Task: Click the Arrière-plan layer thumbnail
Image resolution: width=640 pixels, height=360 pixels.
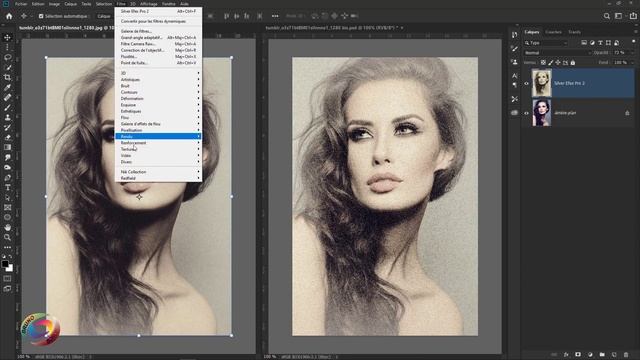Action: point(542,113)
